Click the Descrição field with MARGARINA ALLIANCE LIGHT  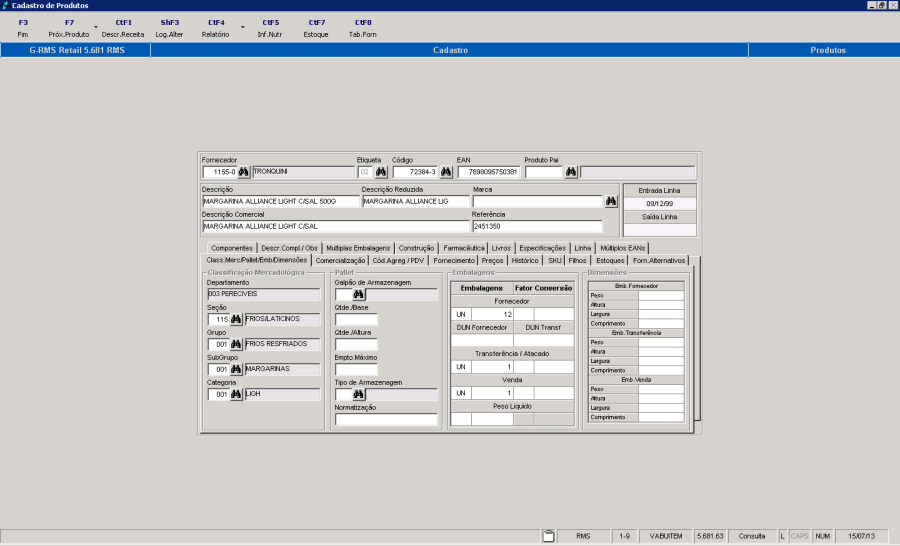coord(281,202)
